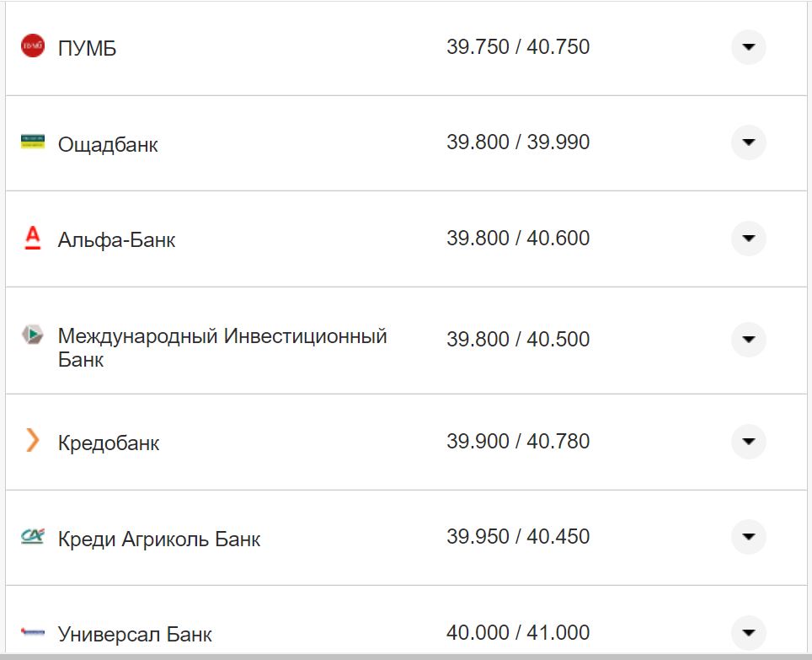Expand the Универсал Банк details arrow
Image resolution: width=812 pixels, height=660 pixels.
tap(748, 630)
